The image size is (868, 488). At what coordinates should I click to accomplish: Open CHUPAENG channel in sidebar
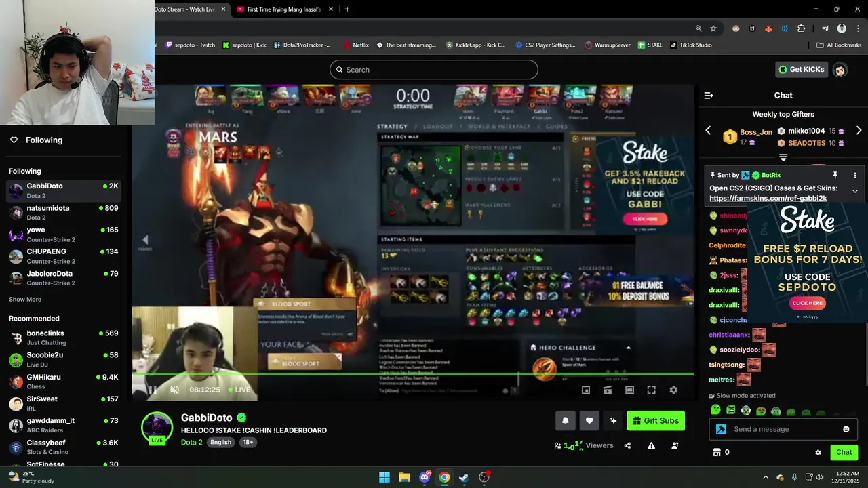[64, 256]
